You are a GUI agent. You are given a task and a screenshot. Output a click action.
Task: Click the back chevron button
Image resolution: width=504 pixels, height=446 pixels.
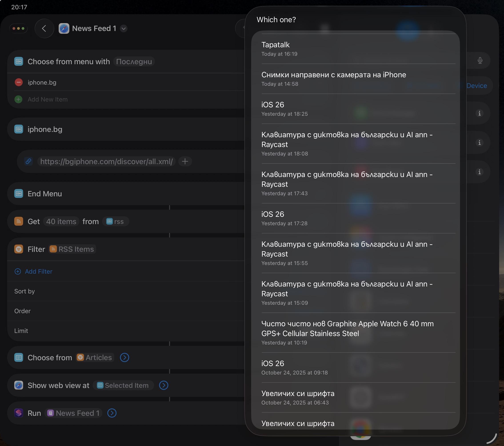(x=44, y=29)
